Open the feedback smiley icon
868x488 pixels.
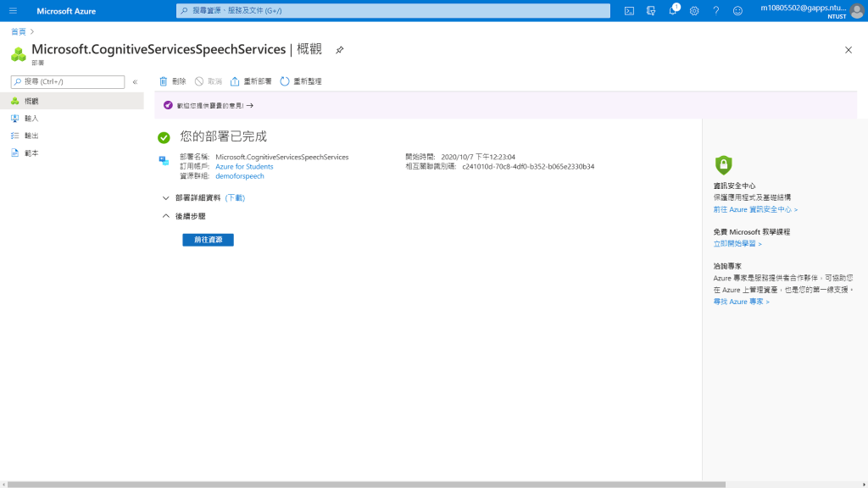pyautogui.click(x=737, y=10)
